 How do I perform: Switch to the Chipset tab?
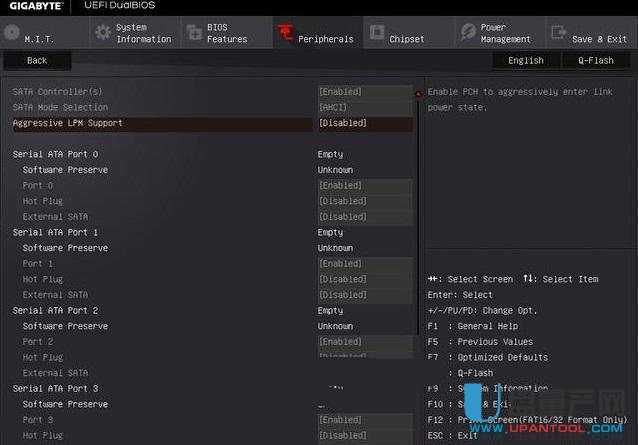coord(406,39)
